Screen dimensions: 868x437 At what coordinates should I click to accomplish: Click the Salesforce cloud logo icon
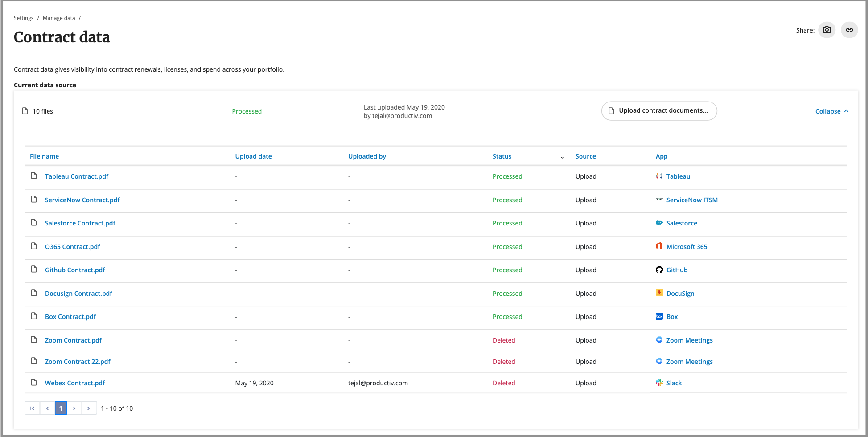point(659,223)
